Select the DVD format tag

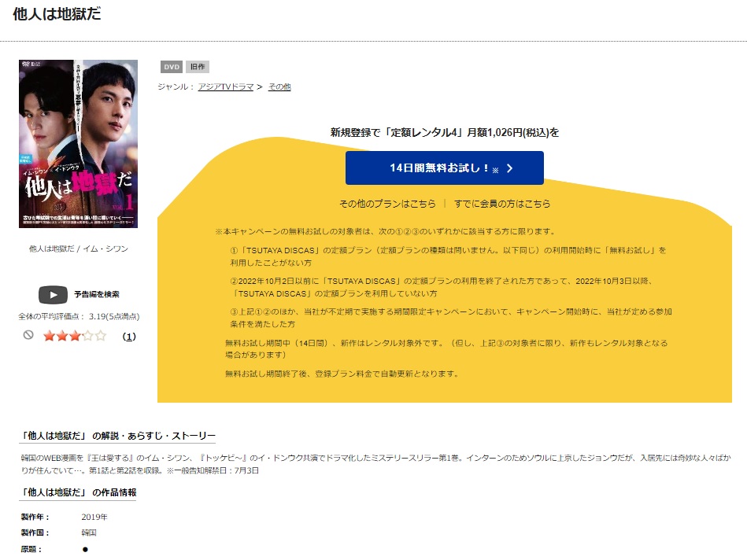click(172, 67)
